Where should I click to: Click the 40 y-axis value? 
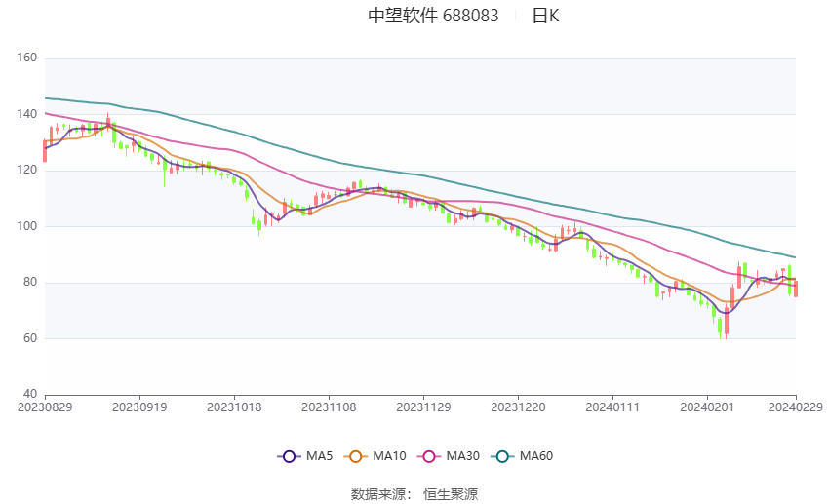tap(30, 394)
